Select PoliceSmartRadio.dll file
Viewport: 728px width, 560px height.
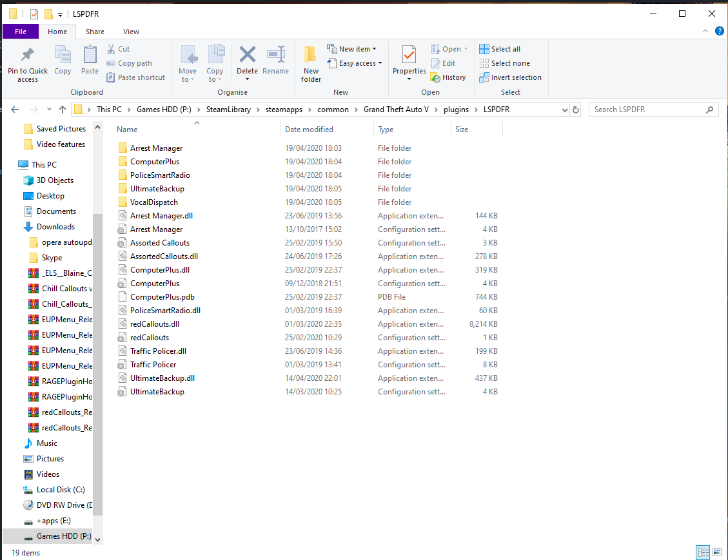[x=165, y=311]
